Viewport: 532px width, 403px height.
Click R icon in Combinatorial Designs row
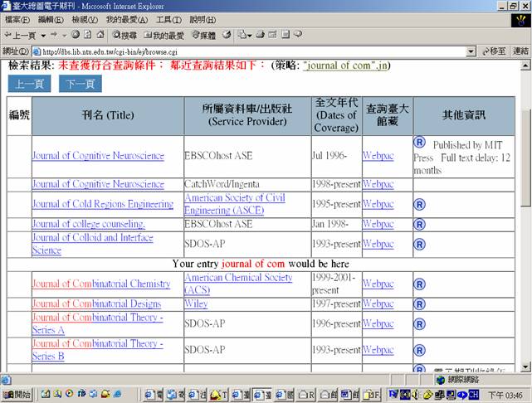[419, 304]
